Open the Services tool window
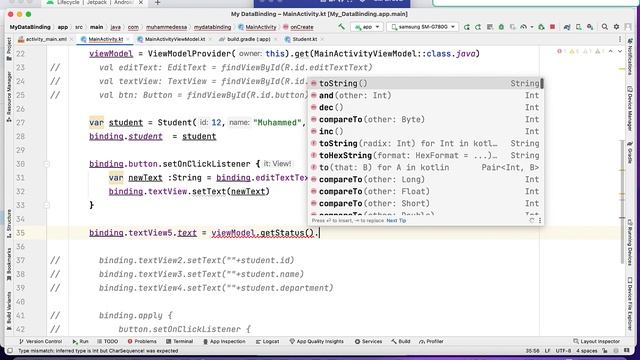This screenshot has width=640, height=360. [x=369, y=341]
